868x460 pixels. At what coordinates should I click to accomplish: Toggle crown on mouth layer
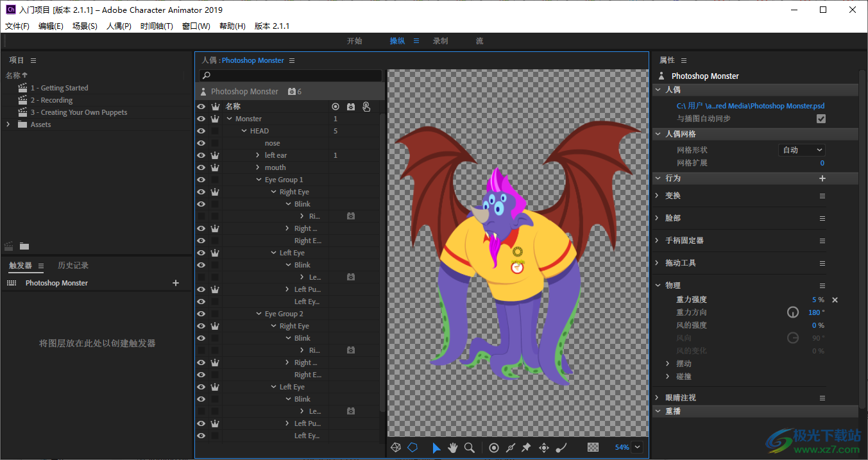[215, 167]
